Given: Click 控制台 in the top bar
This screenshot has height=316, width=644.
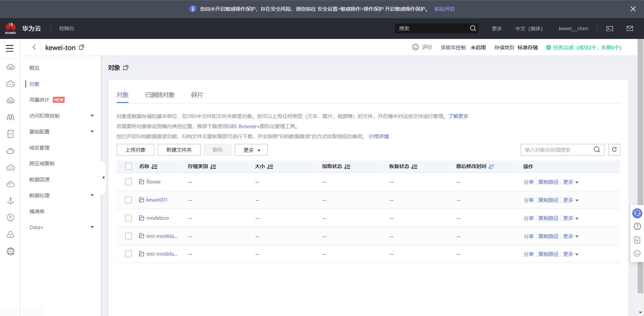Looking at the screenshot, I should [x=66, y=29].
